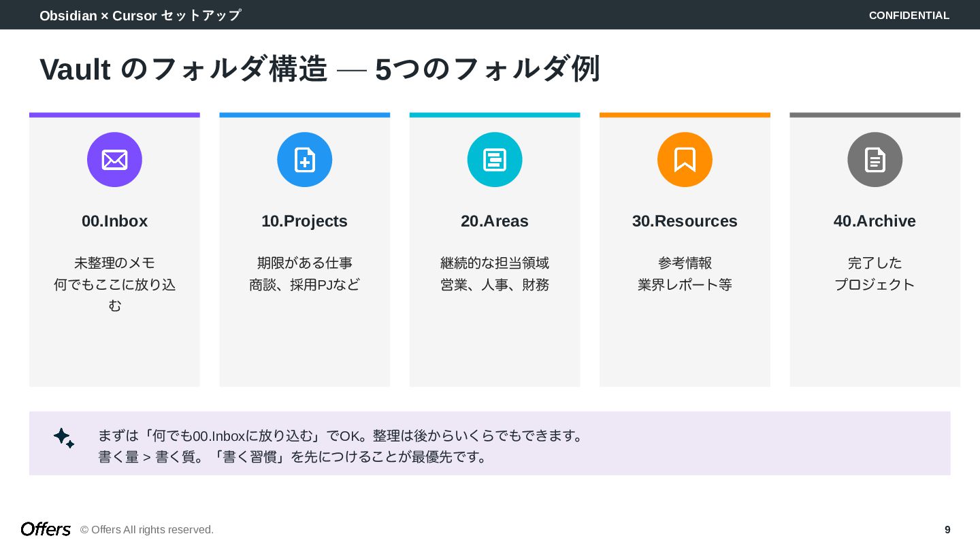The image size is (980, 551).
Task: Click the text 完了した
Action: point(875,263)
